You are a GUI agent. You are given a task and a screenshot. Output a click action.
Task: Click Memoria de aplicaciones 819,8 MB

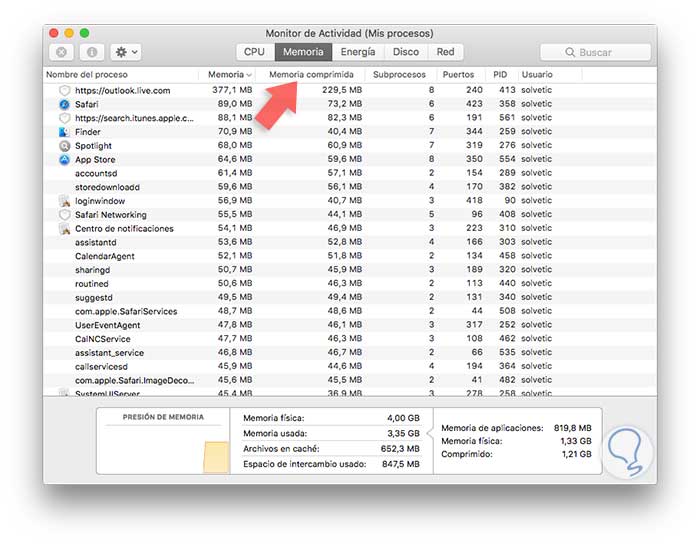click(572, 428)
